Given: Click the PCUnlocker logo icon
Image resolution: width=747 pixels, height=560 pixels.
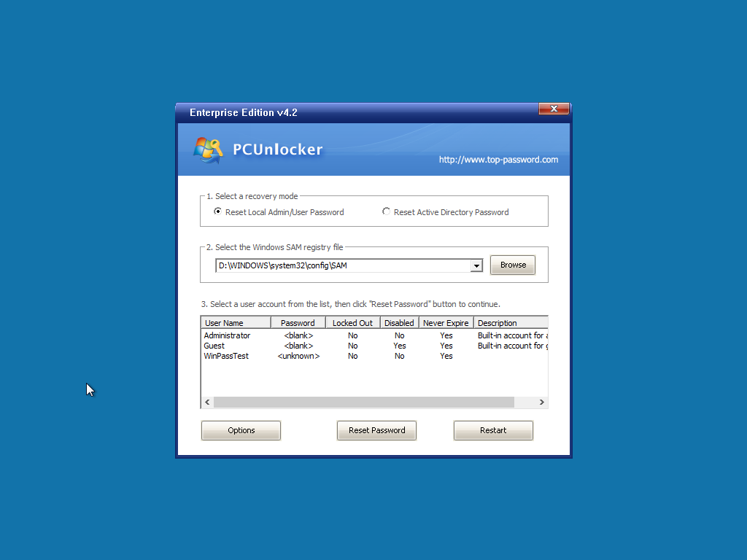Looking at the screenshot, I should tap(206, 149).
